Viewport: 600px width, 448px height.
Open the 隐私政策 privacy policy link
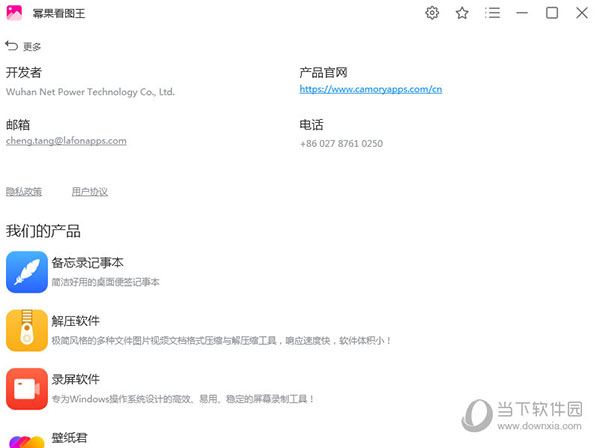click(24, 191)
